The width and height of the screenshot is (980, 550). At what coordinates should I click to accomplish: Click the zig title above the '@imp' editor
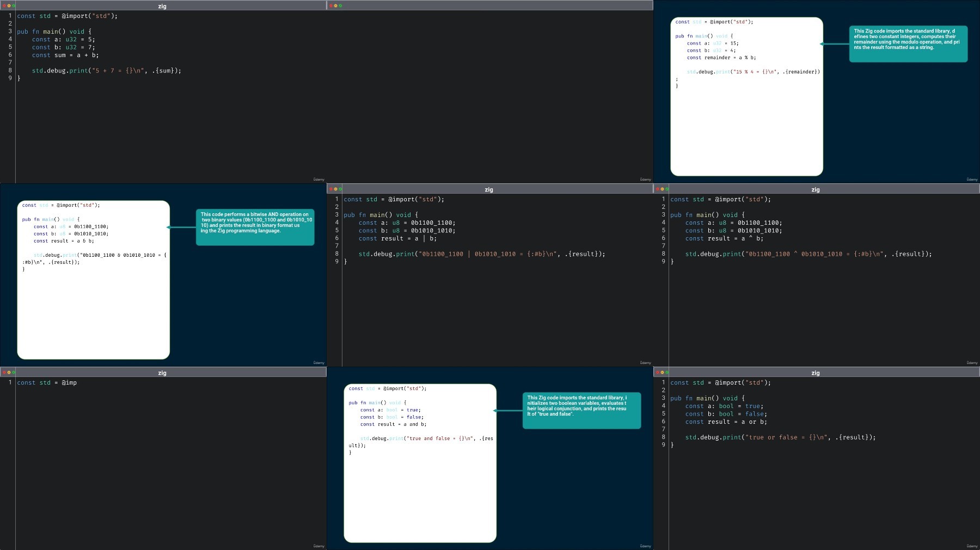click(x=162, y=373)
